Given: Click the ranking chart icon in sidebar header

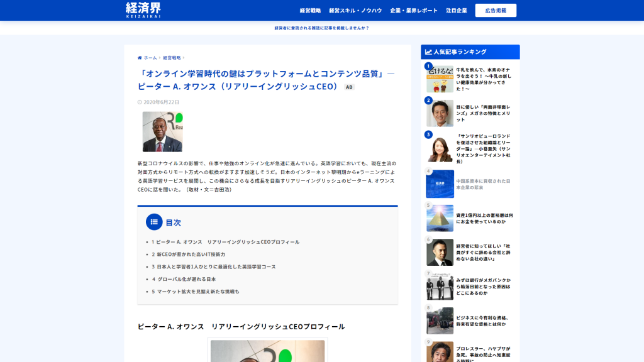Looking at the screenshot, I should (x=428, y=52).
